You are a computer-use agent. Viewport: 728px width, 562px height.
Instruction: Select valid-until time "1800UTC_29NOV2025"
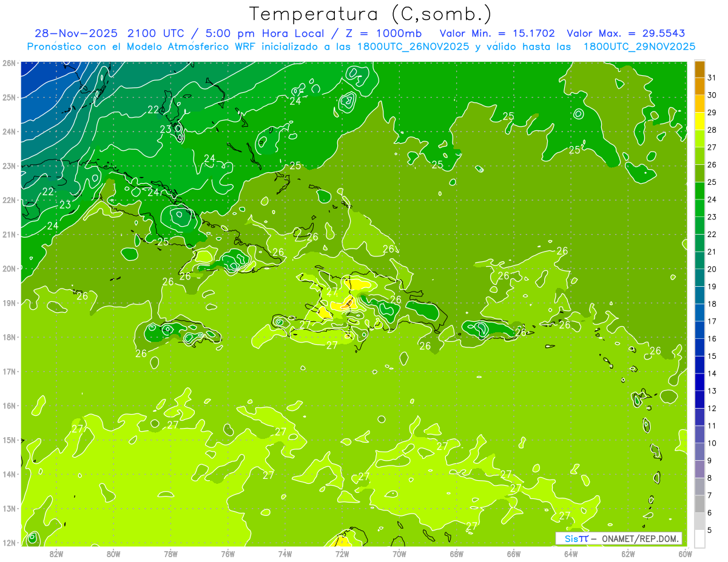tap(639, 47)
